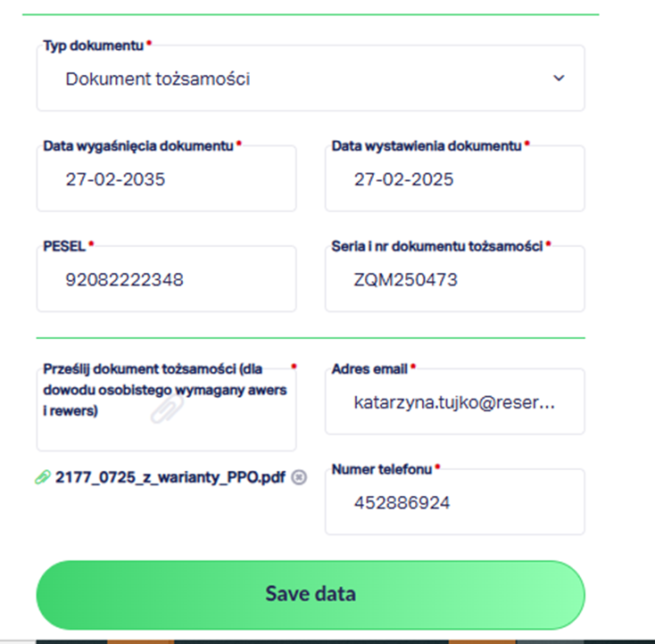Click the 'Prześlij dokument tożsamości' upload label
655x644 pixels.
pos(165,390)
